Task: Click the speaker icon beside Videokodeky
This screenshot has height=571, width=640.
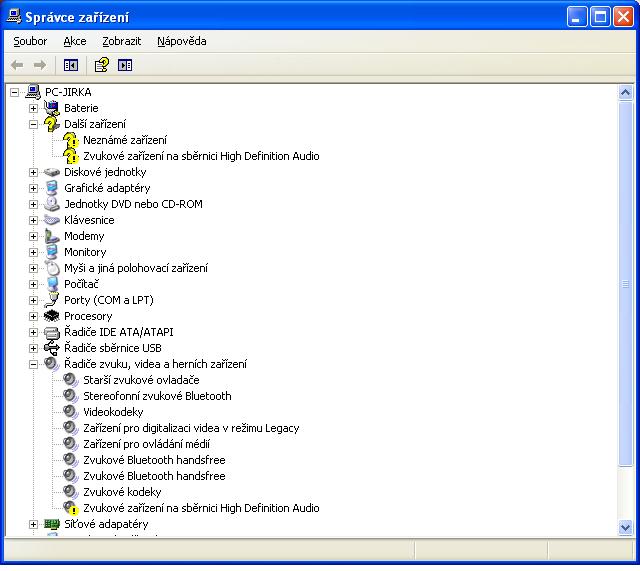Action: 71,412
